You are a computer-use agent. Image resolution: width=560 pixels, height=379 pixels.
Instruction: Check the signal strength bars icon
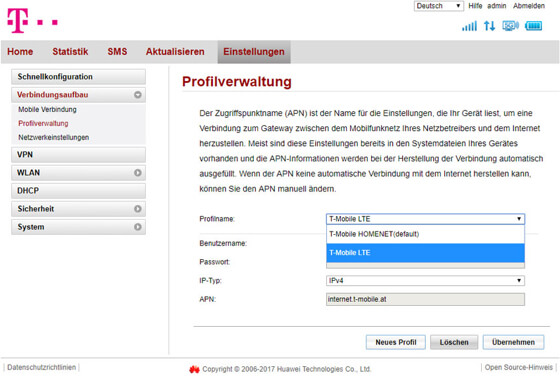[469, 26]
